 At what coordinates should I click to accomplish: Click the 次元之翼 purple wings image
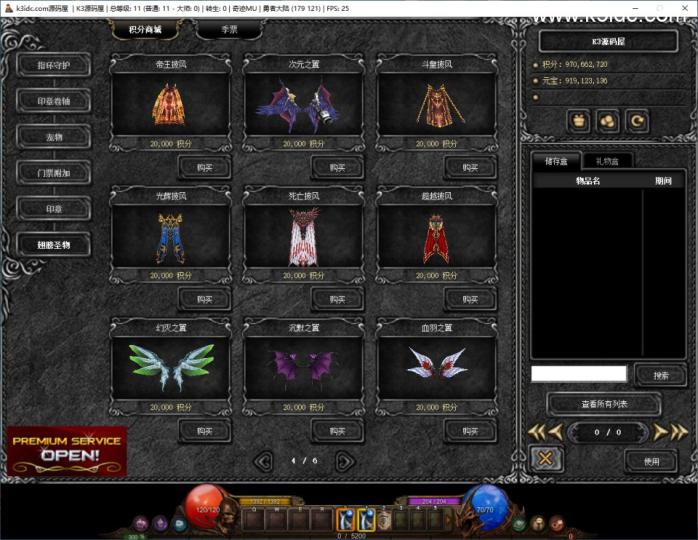pyautogui.click(x=297, y=107)
